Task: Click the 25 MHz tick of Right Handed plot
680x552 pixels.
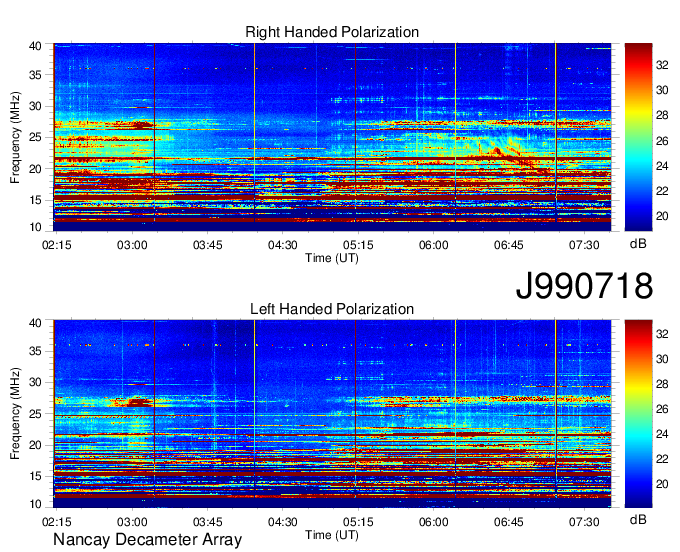Action: (x=35, y=138)
